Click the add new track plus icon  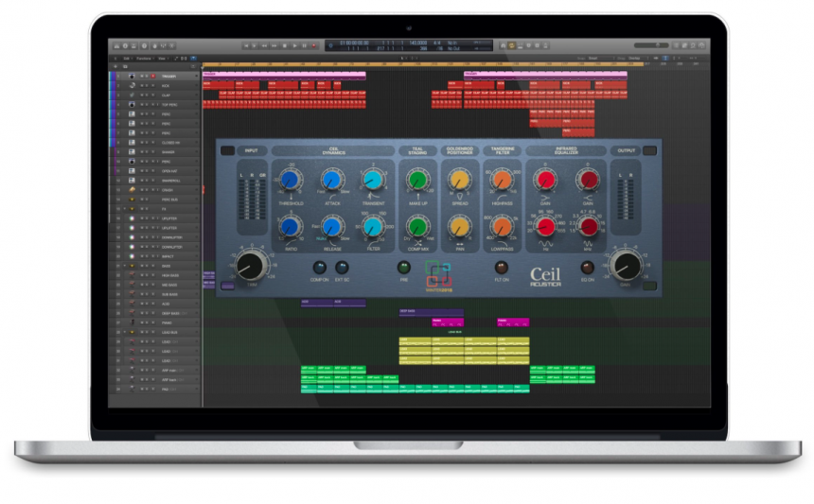(115, 66)
